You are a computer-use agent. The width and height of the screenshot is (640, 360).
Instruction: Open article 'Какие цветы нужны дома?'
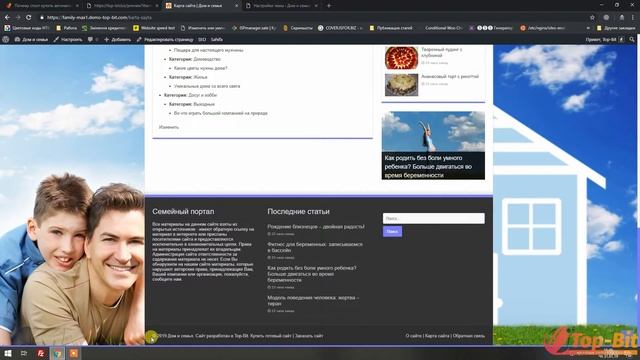(x=200, y=68)
